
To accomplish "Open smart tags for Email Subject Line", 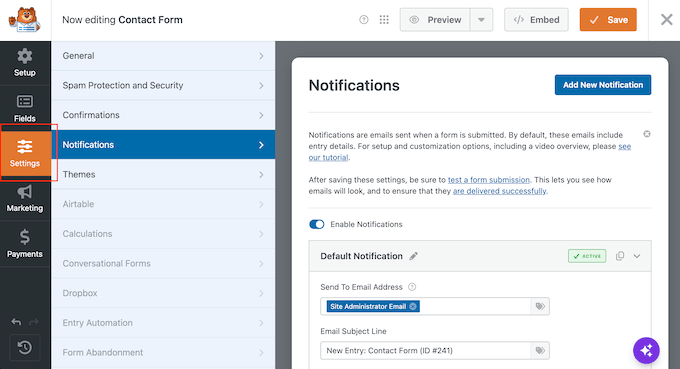I will (540, 350).
